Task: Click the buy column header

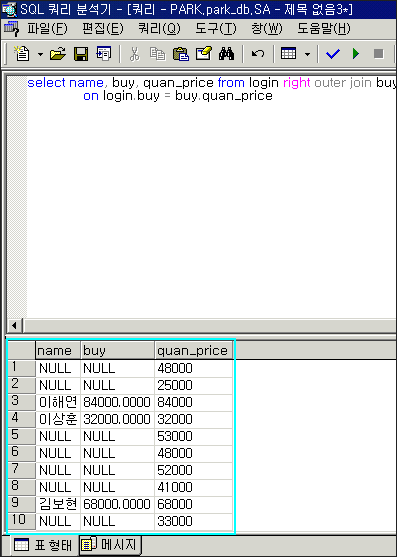Action: pos(118,351)
